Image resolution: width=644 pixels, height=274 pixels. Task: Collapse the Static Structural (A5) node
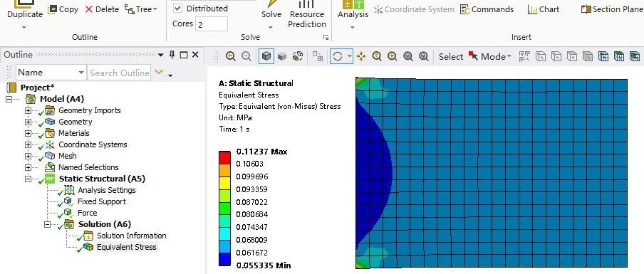pyautogui.click(x=28, y=179)
